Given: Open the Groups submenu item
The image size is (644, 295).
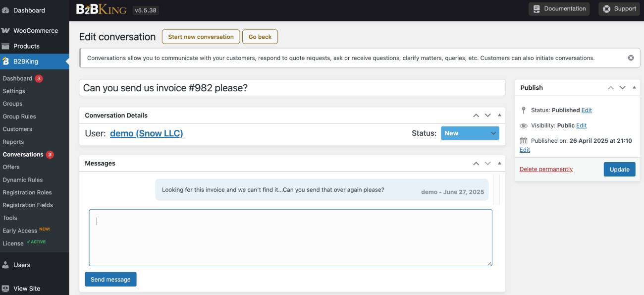Looking at the screenshot, I should (x=12, y=104).
